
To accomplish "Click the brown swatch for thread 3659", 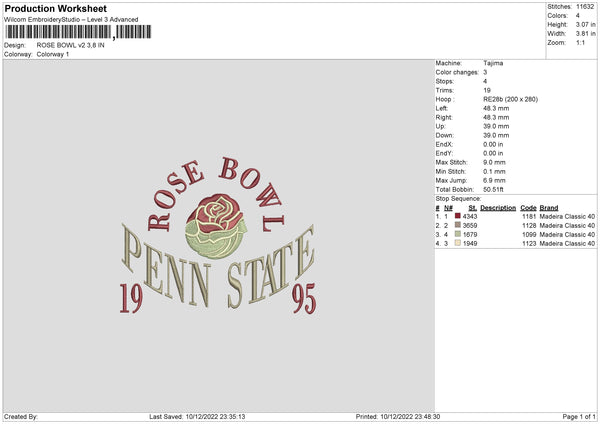I will (x=457, y=225).
